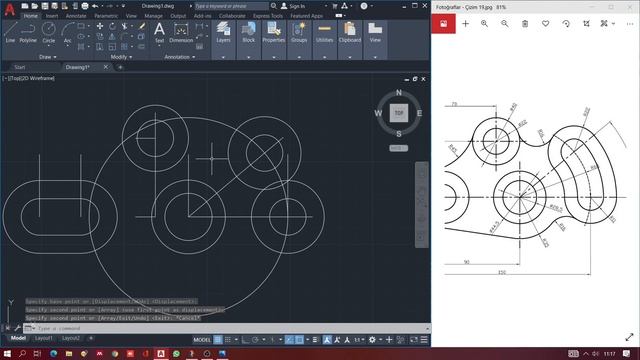The width and height of the screenshot is (640, 360).
Task: Expand the Block panel arrow
Action: 249,58
